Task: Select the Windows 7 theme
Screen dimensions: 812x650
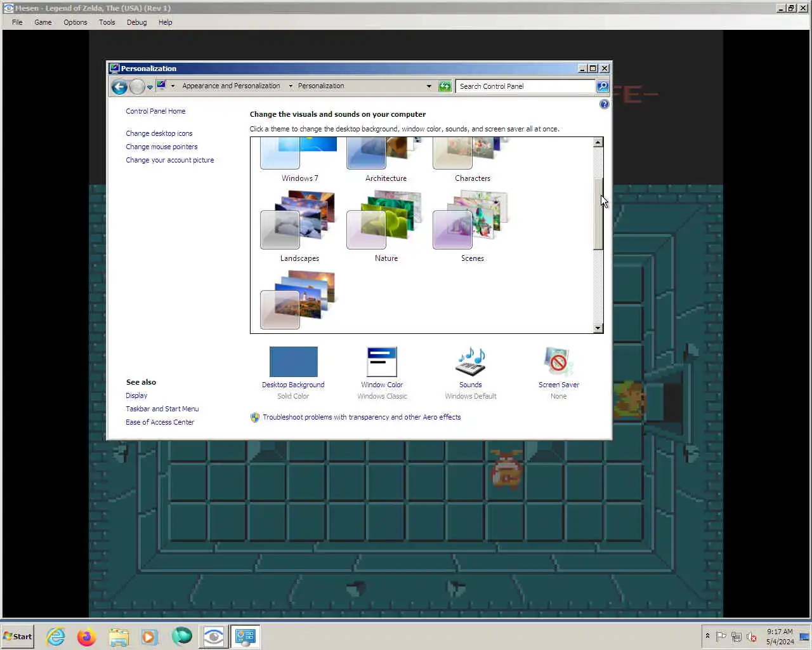Action: point(299,160)
